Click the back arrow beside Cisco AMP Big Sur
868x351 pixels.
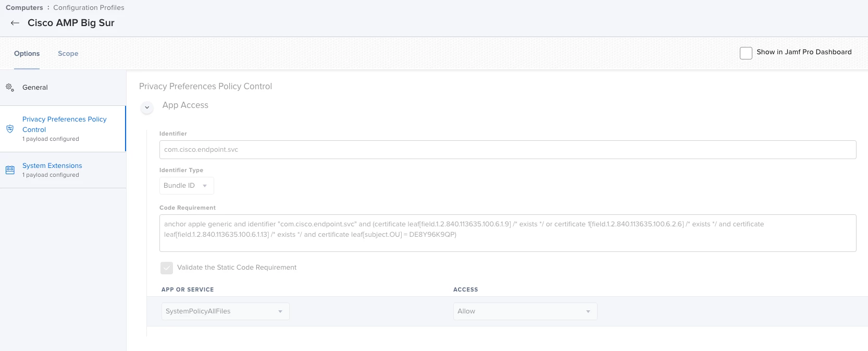point(15,23)
